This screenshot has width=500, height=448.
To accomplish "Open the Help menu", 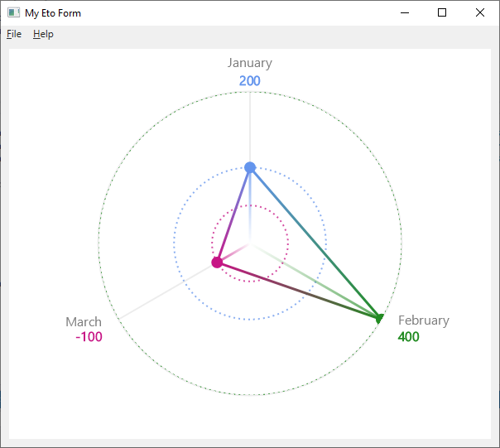I will click(x=43, y=34).
